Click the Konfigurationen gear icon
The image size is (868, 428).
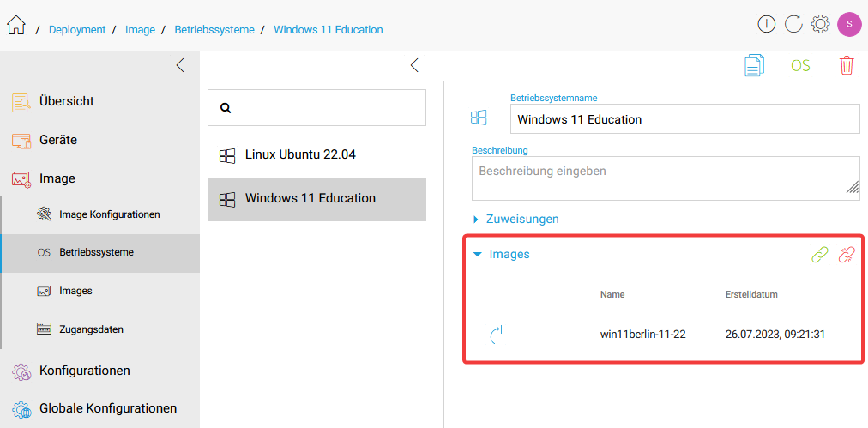[x=21, y=371]
